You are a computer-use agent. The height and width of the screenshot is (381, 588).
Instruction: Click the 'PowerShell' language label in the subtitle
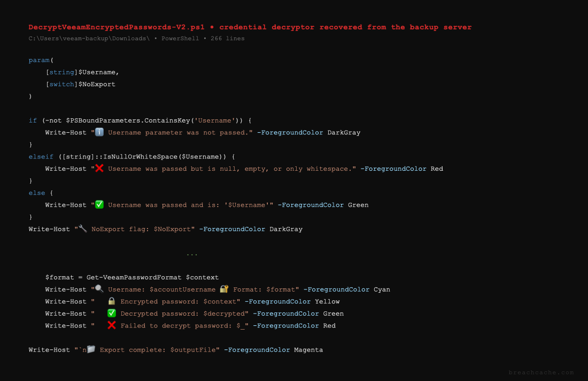tap(180, 39)
